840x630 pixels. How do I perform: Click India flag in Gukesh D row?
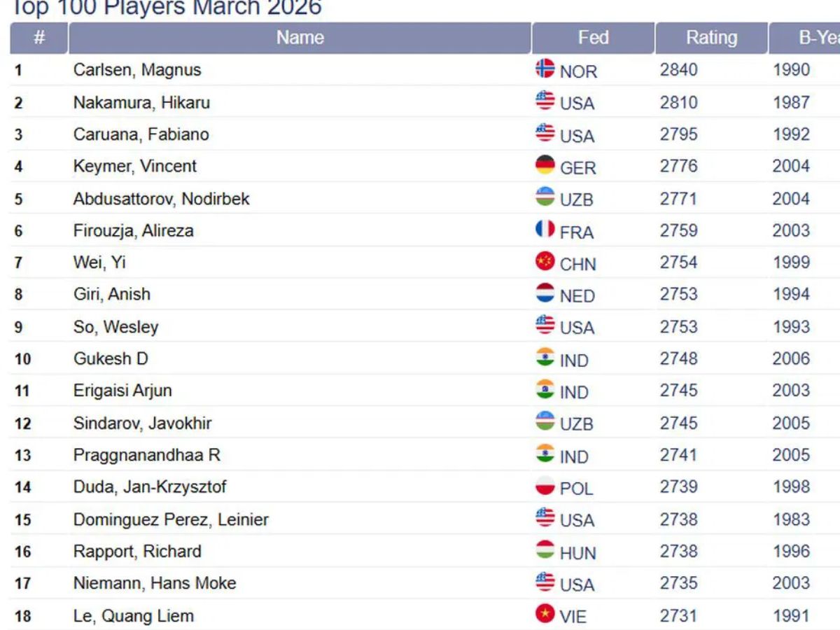coord(545,358)
